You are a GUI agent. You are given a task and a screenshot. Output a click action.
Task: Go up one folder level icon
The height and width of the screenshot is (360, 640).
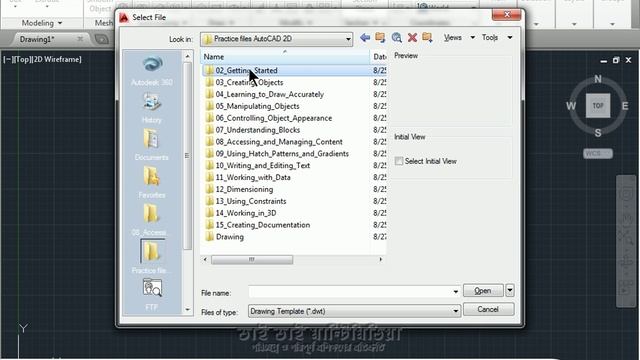pyautogui.click(x=380, y=38)
